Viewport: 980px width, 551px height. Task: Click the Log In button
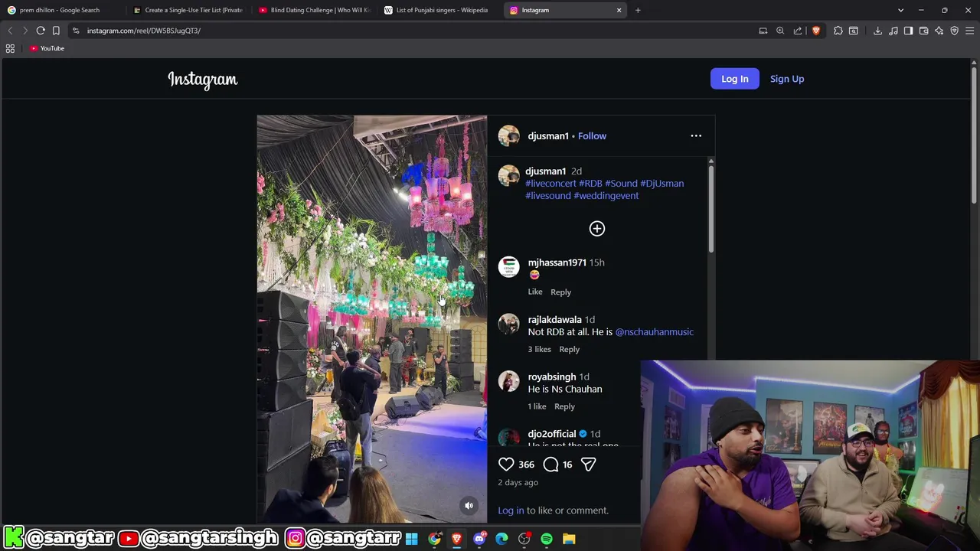click(x=734, y=79)
